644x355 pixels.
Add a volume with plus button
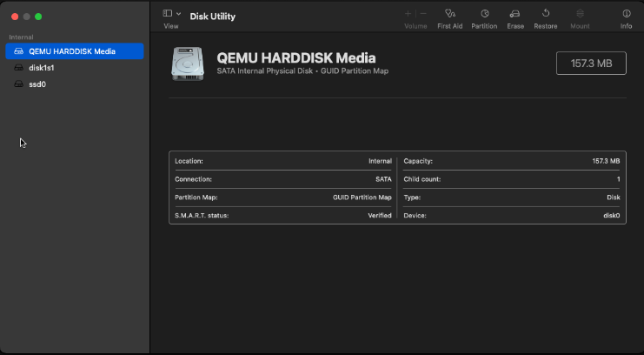(x=408, y=14)
